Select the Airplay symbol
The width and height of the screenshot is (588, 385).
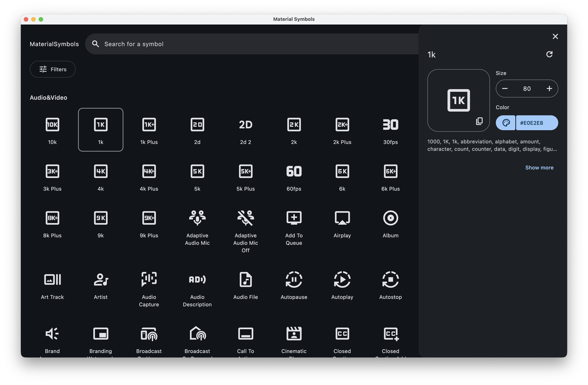[342, 223]
